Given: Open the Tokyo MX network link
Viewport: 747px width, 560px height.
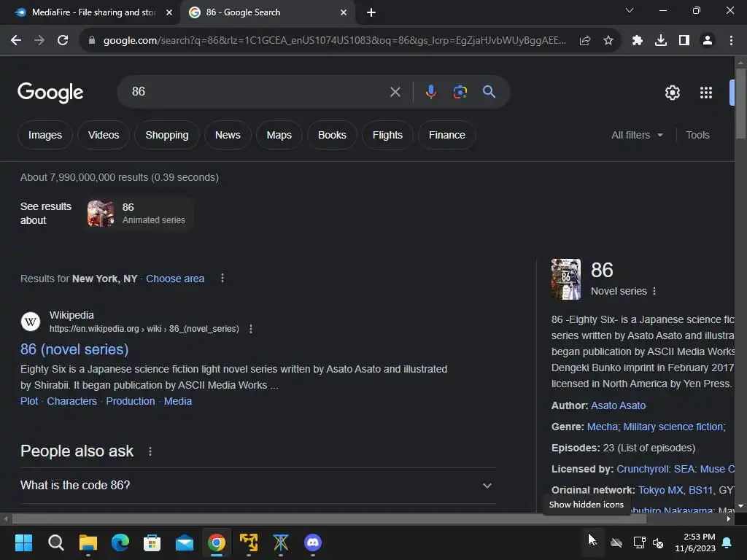Looking at the screenshot, I should [x=661, y=490].
